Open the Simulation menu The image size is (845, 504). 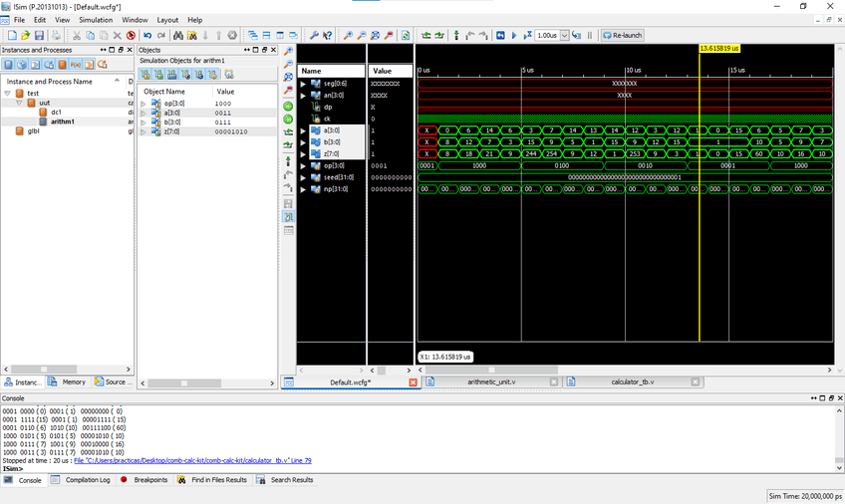(96, 20)
